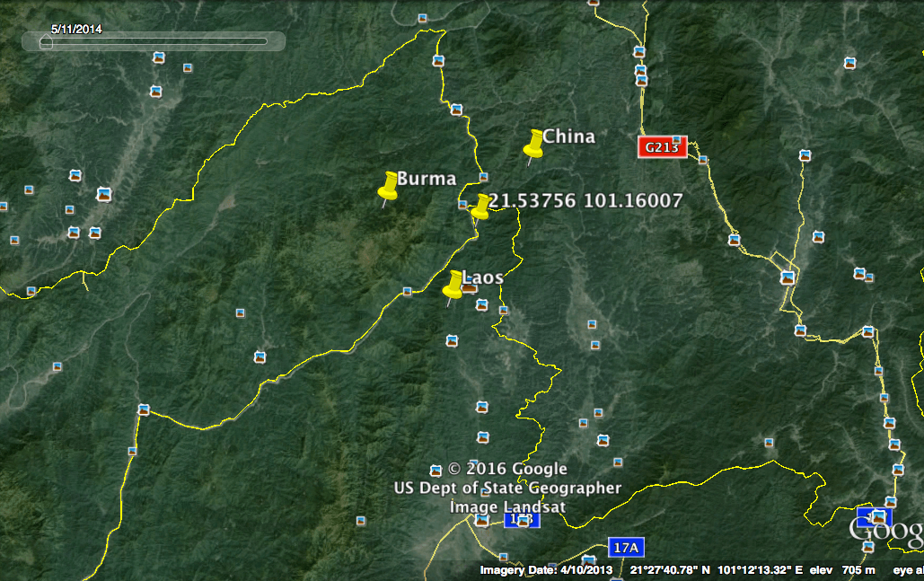924x581 pixels.
Task: Click the longitude readout 101°12'13.32" E
Action: point(761,570)
